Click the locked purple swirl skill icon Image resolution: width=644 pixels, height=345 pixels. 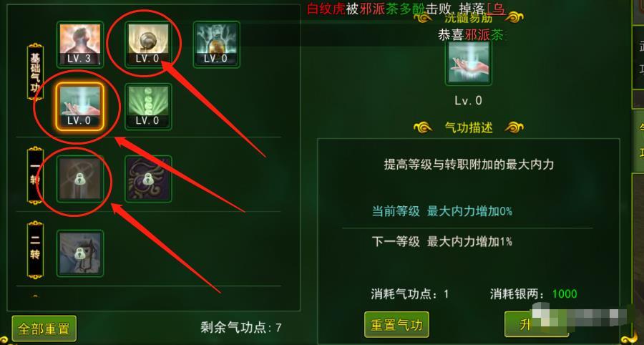click(x=148, y=179)
